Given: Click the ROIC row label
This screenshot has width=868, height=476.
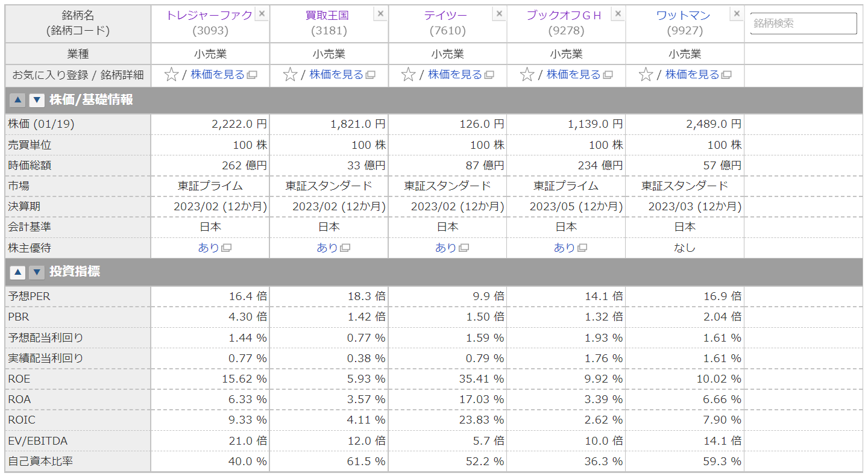Looking at the screenshot, I should [22, 419].
